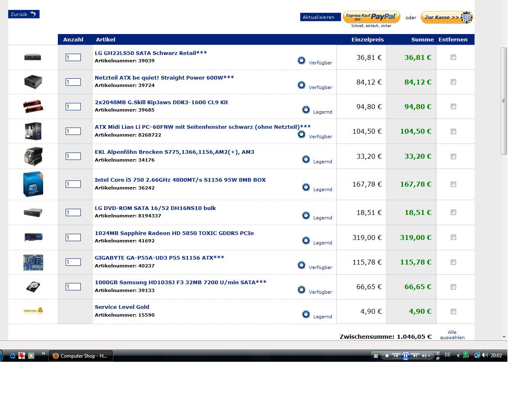Screen dimensions: 525x420
Task: Click the gear icon for GIGABYTE GA-P55A-UD3
Action: (x=301, y=265)
